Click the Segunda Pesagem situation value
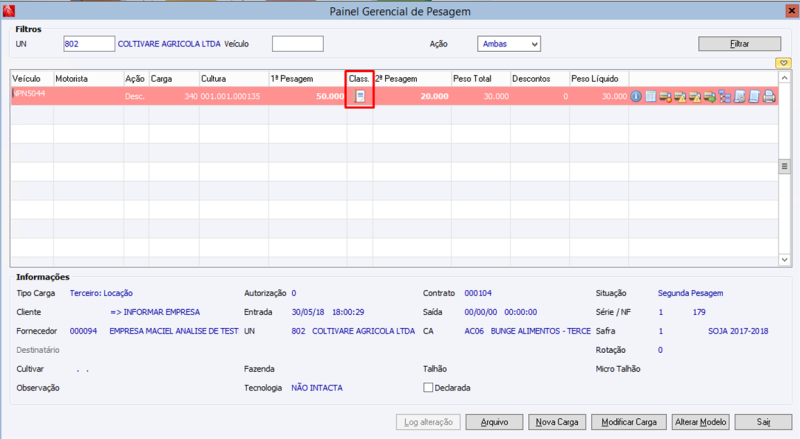 click(690, 293)
